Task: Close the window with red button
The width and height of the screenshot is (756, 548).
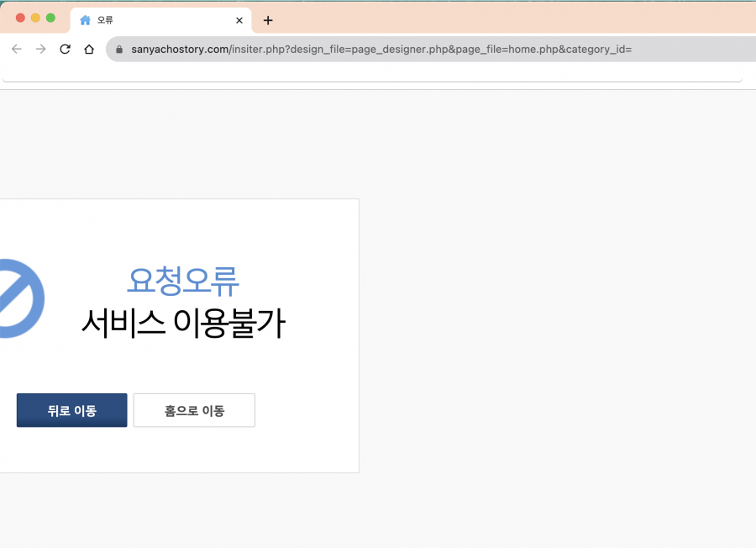Action: pyautogui.click(x=21, y=18)
